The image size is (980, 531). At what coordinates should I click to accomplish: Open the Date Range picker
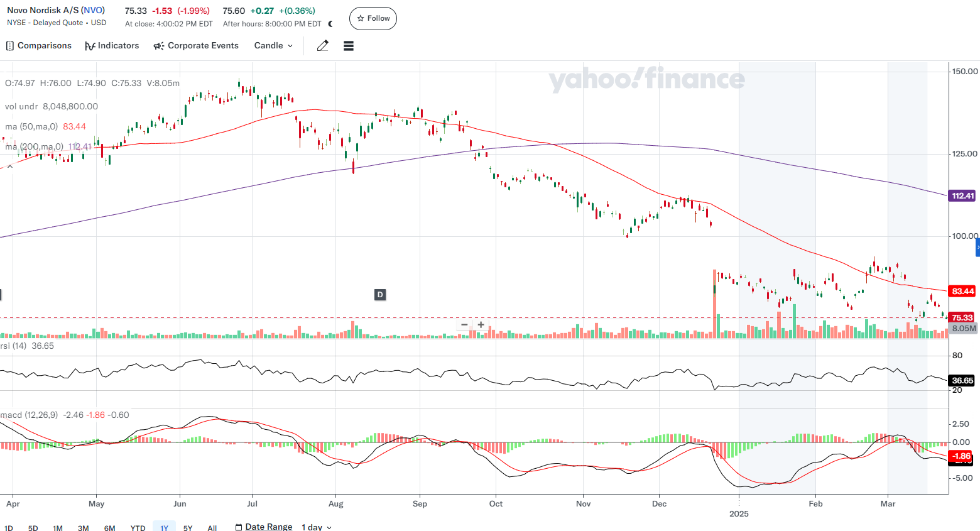pos(264,527)
